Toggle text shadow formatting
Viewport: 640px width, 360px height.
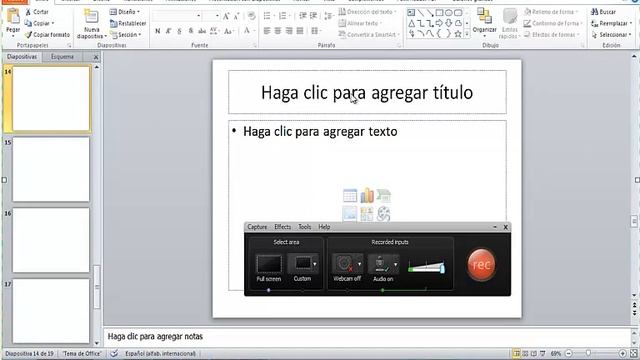point(191,31)
